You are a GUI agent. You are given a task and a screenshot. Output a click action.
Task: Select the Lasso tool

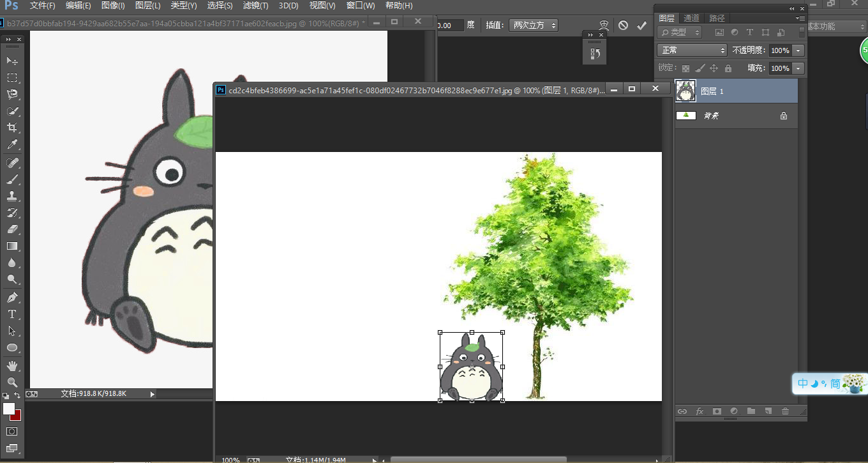coord(12,95)
